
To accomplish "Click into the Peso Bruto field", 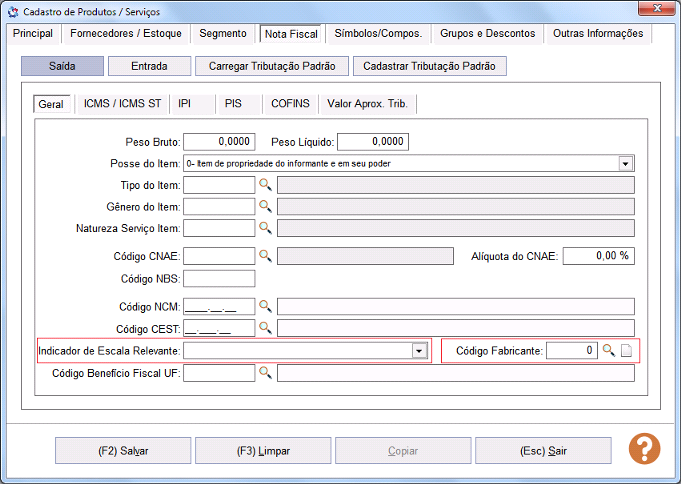I will (219, 142).
